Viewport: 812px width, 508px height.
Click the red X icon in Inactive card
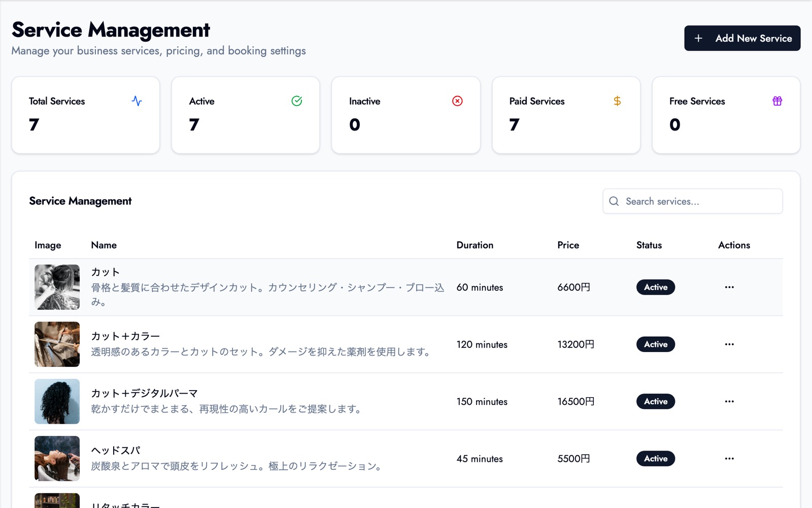(457, 101)
